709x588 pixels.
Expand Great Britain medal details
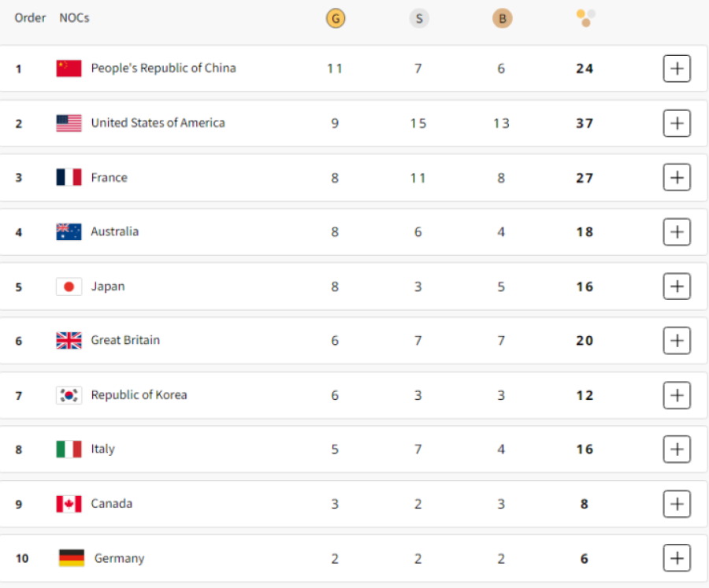pos(677,340)
